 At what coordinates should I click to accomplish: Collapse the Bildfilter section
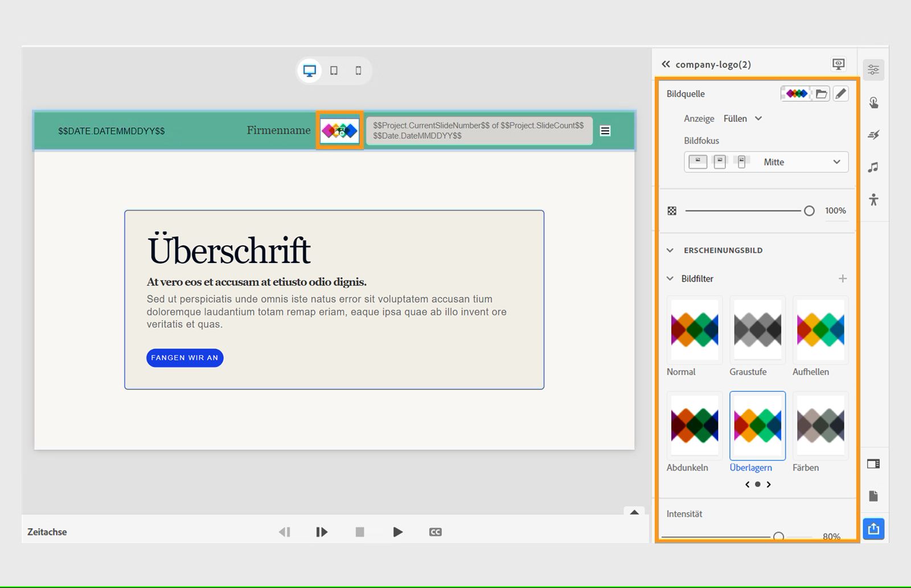[670, 278]
